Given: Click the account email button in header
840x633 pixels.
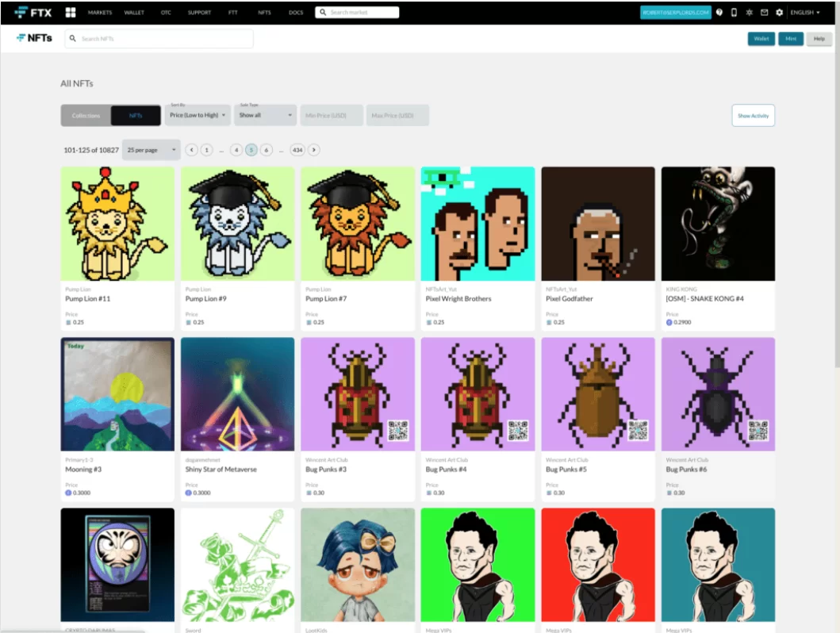Looking at the screenshot, I should coord(676,13).
